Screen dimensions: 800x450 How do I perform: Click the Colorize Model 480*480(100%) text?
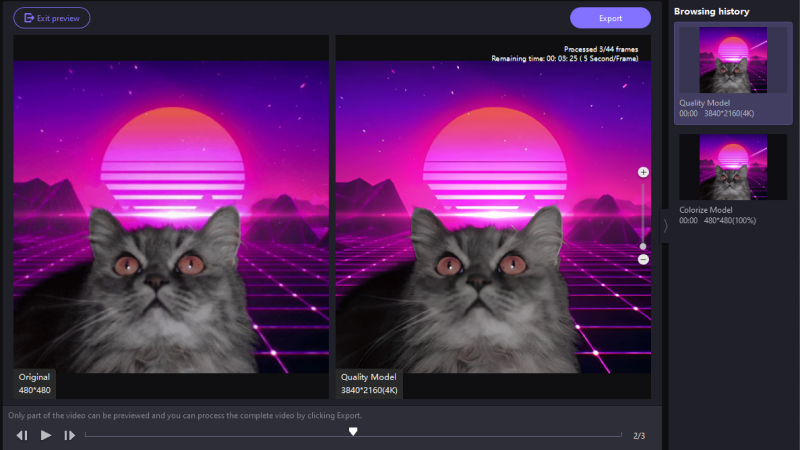click(x=717, y=215)
